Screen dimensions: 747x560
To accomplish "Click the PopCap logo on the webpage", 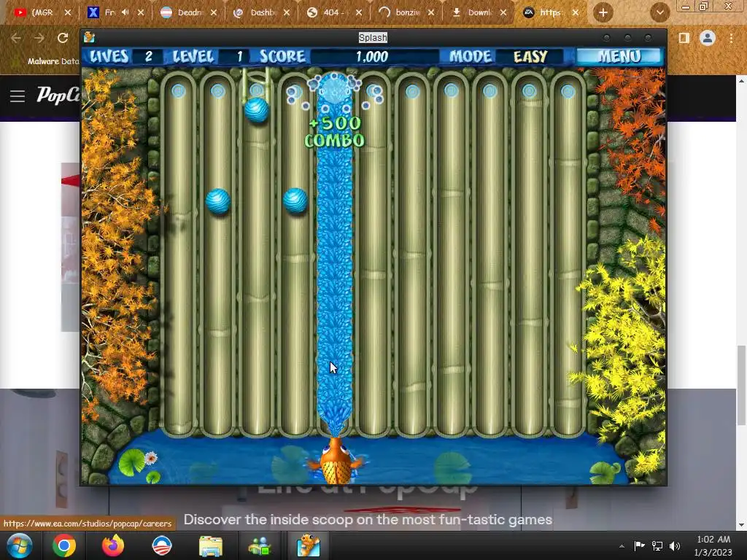I will click(58, 96).
